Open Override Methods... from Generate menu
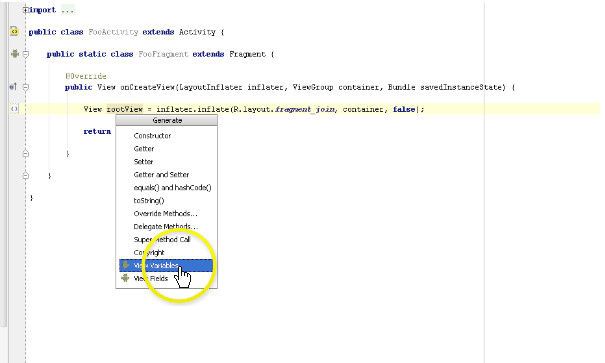The image size is (605, 363). click(166, 213)
